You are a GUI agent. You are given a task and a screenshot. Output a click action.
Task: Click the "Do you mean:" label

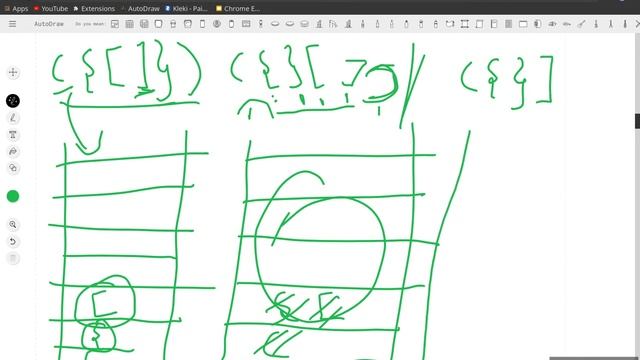coord(90,24)
